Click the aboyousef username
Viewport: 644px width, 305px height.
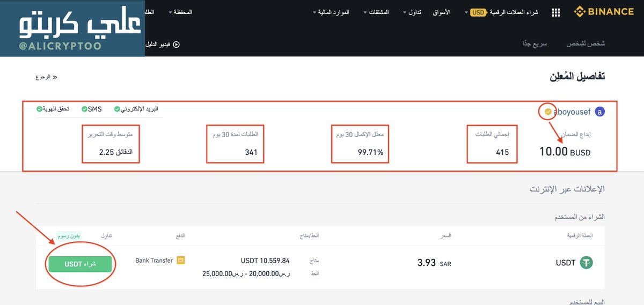pos(572,112)
